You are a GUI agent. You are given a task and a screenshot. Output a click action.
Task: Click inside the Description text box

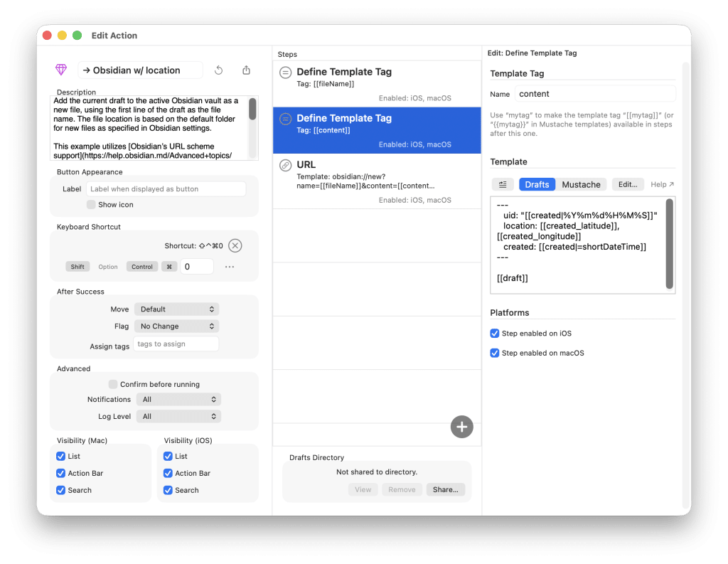pos(149,128)
